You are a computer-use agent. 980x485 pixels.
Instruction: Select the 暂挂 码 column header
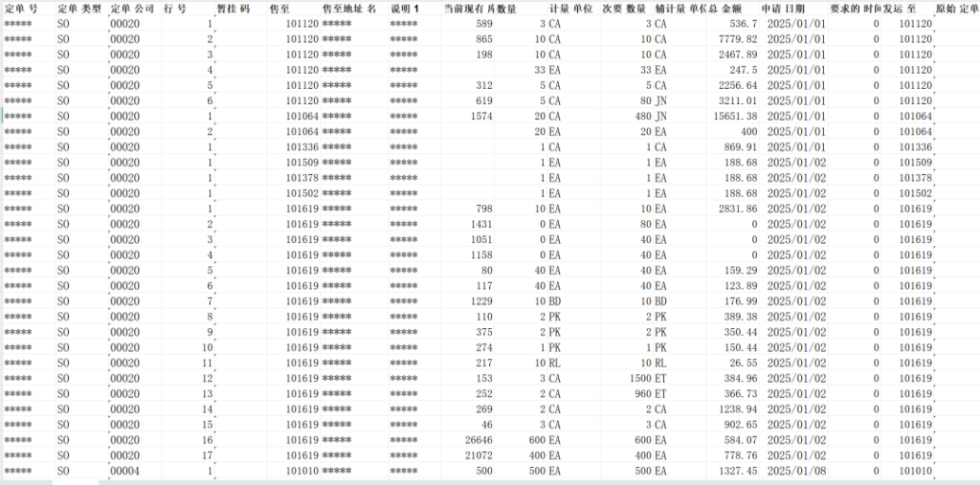click(234, 9)
